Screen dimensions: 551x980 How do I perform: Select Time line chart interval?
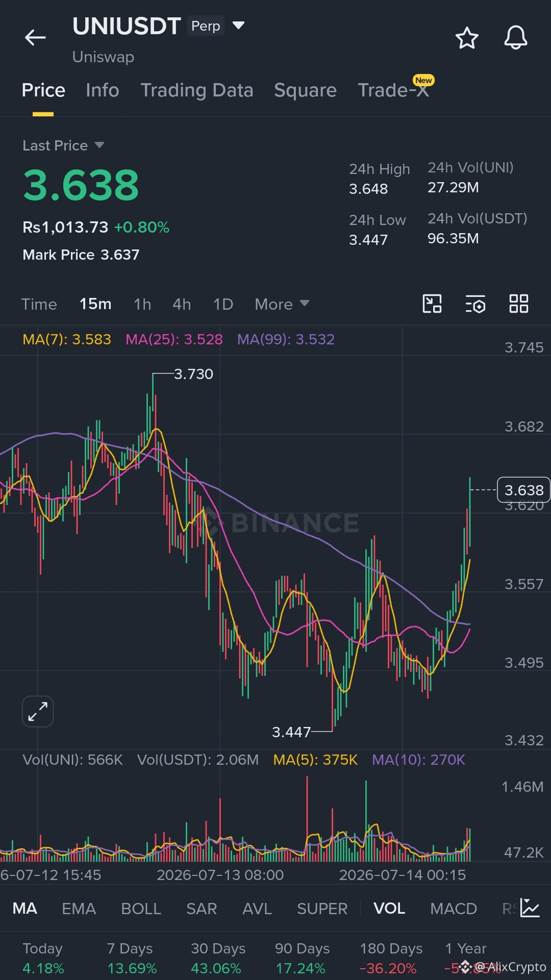[39, 304]
